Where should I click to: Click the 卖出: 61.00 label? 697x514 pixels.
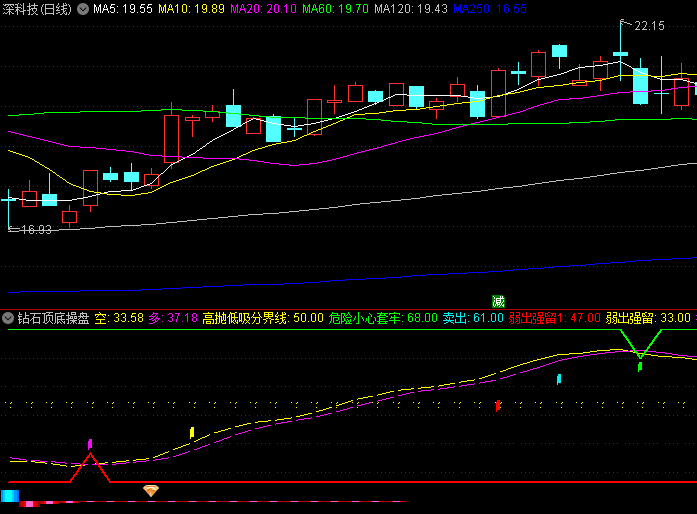pyautogui.click(x=473, y=318)
